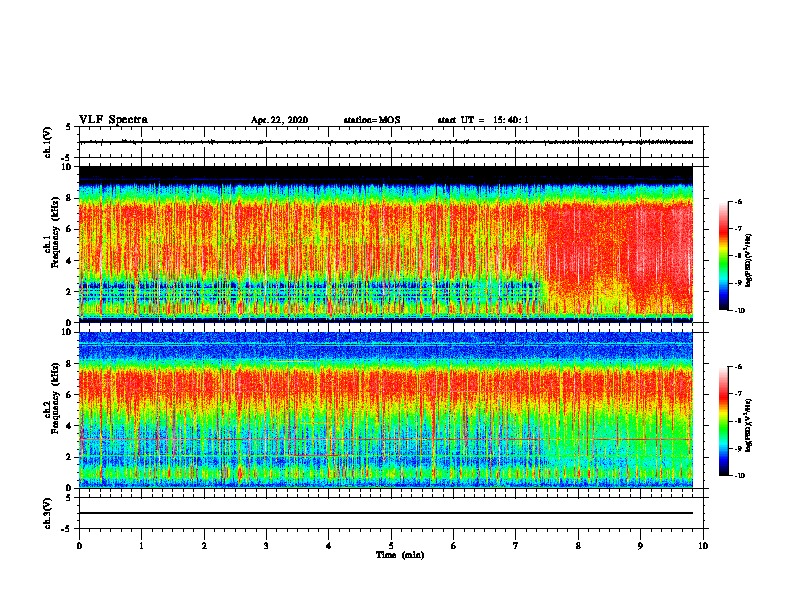
Task: Click the ch.2 spectrogram plot area
Action: click(x=386, y=410)
